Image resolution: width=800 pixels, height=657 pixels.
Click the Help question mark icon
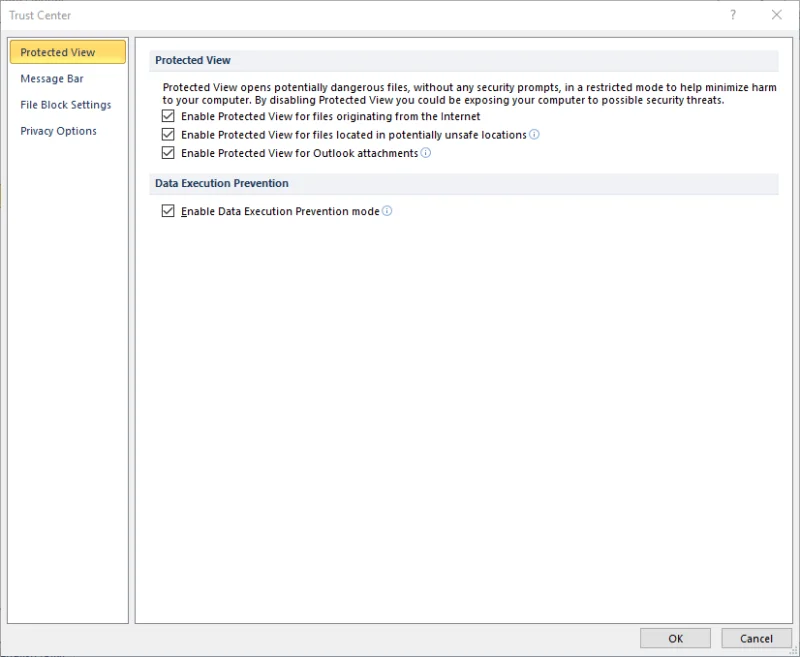tap(733, 15)
